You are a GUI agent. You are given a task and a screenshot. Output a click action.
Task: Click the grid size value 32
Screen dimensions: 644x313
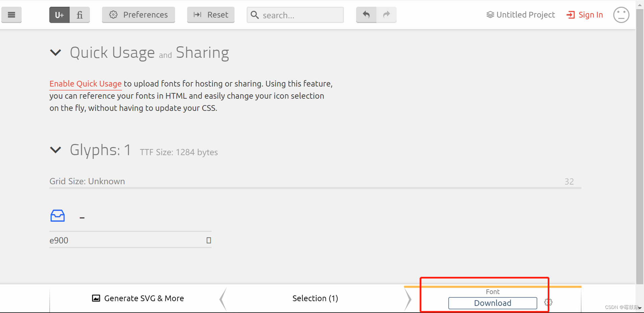coord(569,182)
